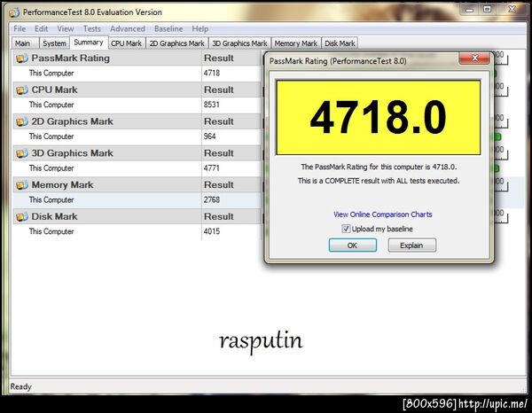Click This Computer under CPU Mark
The width and height of the screenshot is (532, 413).
[x=51, y=105]
